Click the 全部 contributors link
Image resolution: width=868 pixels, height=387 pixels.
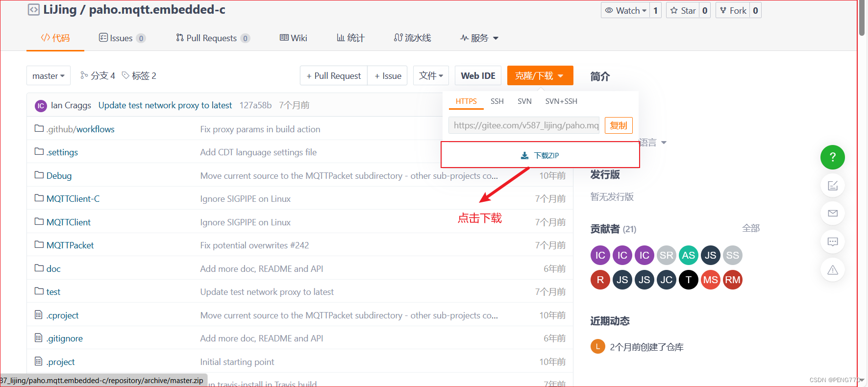pyautogui.click(x=751, y=228)
